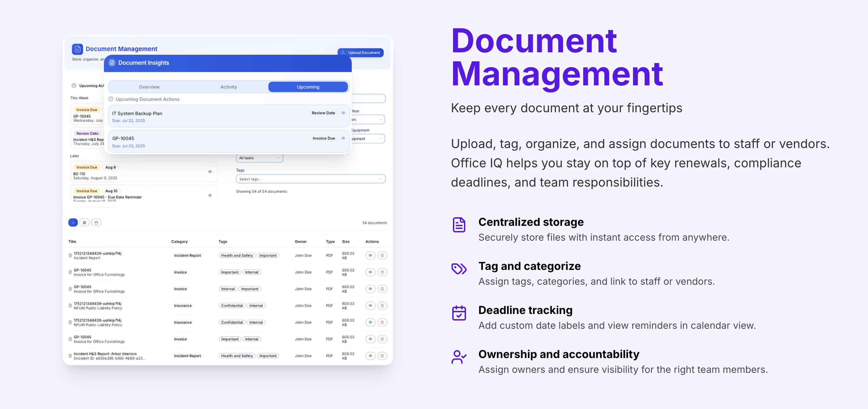Click the Document Management app logo icon
This screenshot has width=868, height=409.
tap(77, 49)
